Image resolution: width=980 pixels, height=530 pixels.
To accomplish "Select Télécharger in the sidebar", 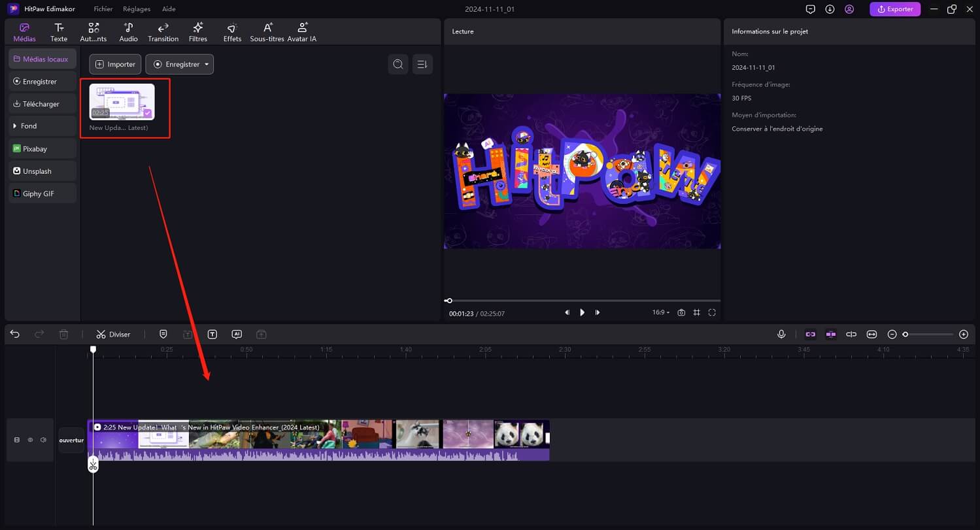I will coord(42,104).
